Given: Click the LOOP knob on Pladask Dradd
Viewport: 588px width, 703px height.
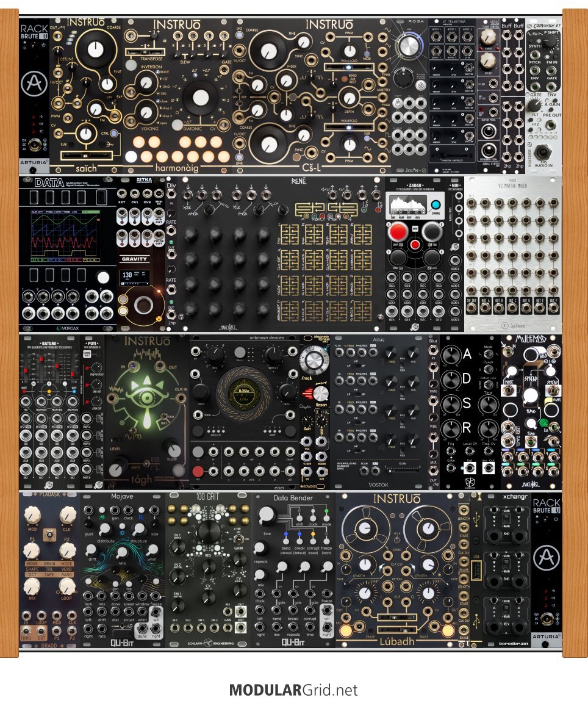Looking at the screenshot, I should tap(66, 586).
